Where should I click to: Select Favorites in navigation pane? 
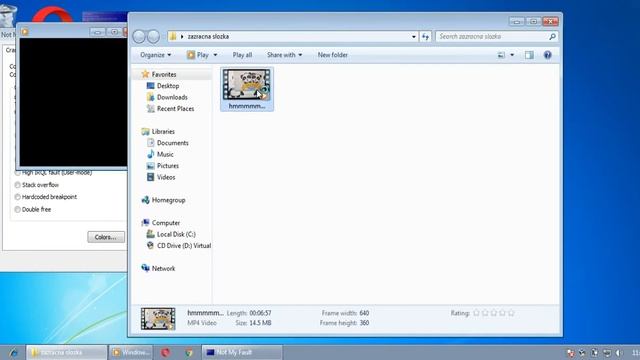pos(164,74)
